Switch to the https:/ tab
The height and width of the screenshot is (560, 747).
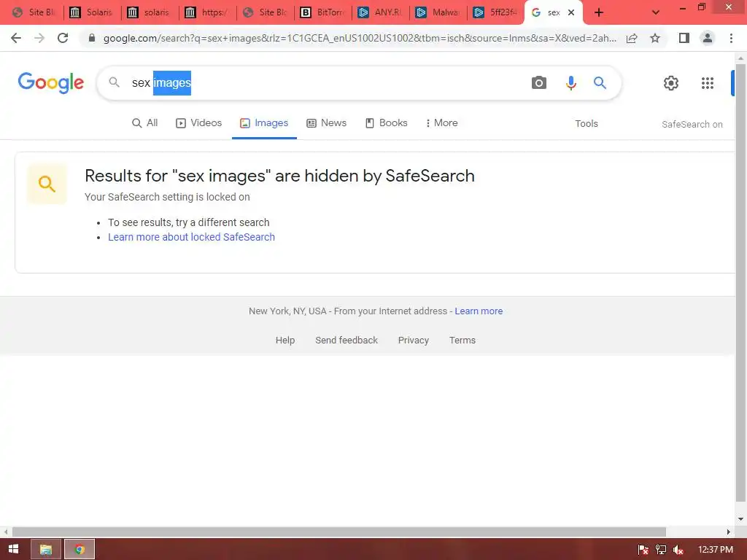pyautogui.click(x=207, y=12)
